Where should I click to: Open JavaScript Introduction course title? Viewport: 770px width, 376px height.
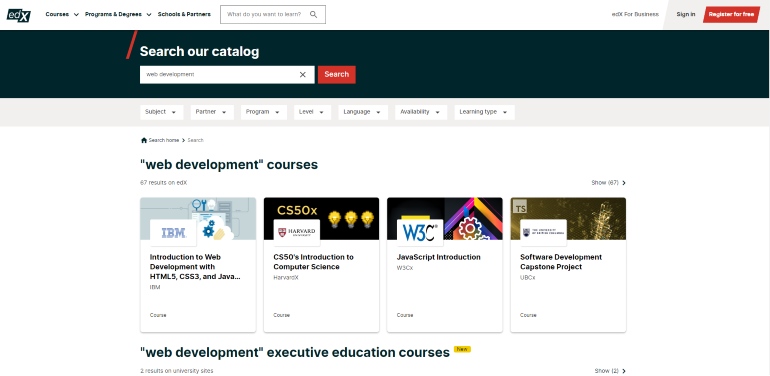tap(439, 257)
